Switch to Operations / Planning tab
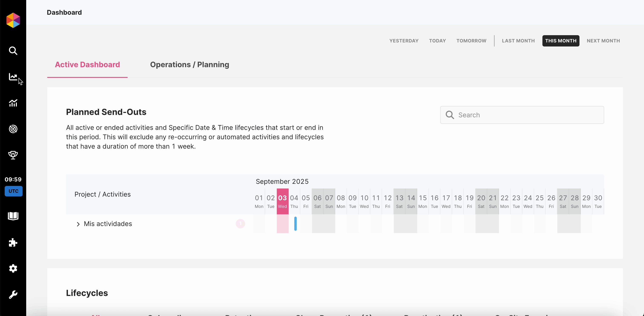 (190, 65)
